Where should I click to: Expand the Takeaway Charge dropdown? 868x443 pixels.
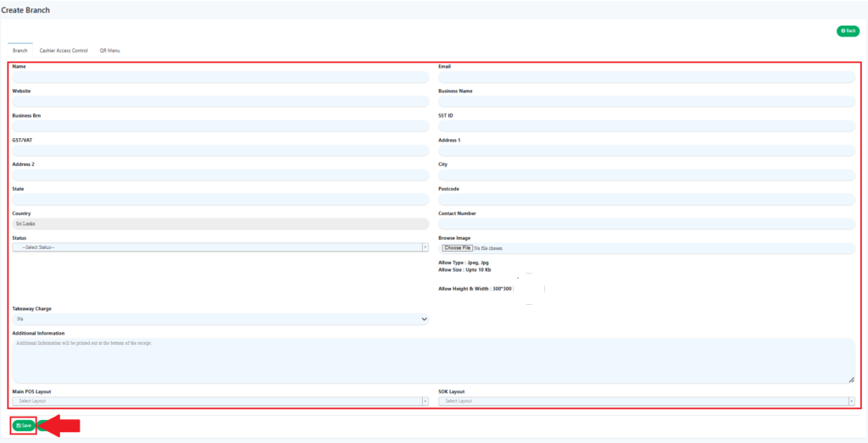pos(220,319)
